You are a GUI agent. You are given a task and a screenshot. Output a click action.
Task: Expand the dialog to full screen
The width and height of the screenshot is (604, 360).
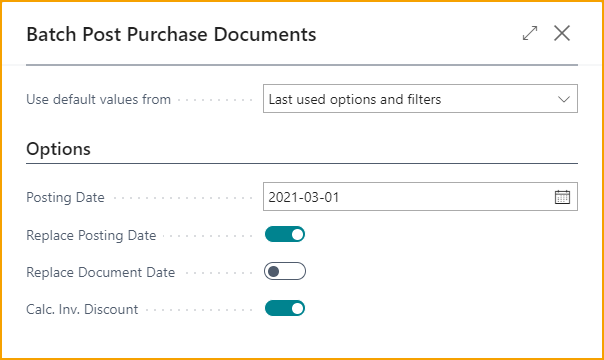pos(530,33)
